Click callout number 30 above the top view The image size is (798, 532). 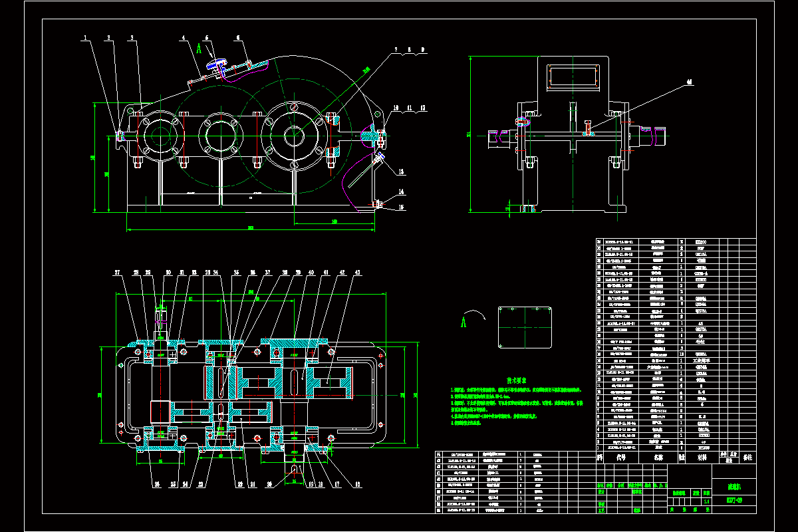coord(168,273)
